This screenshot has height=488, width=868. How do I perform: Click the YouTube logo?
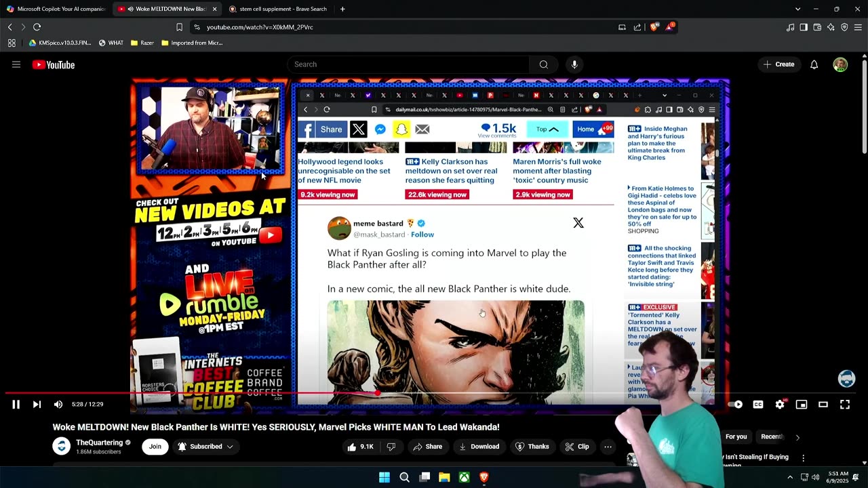54,64
